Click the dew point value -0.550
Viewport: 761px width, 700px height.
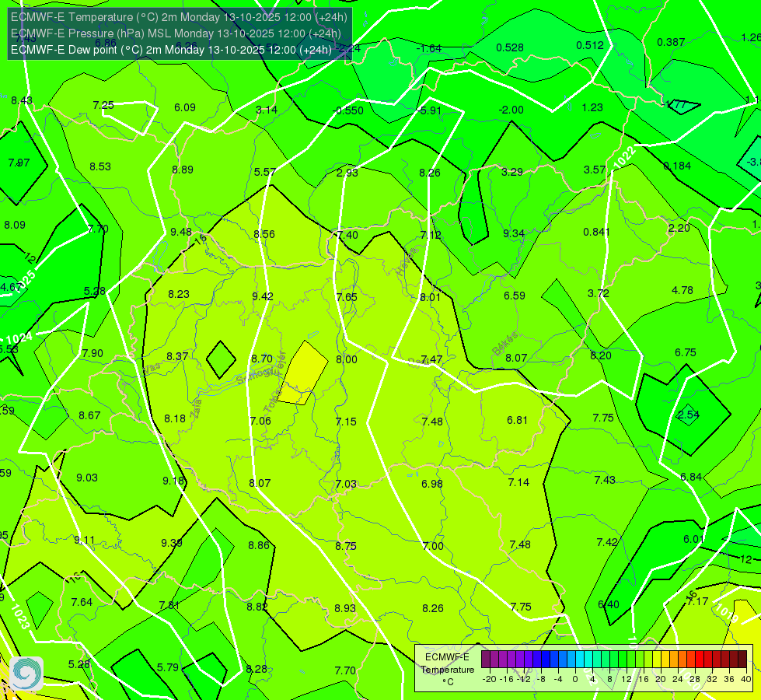pyautogui.click(x=348, y=110)
